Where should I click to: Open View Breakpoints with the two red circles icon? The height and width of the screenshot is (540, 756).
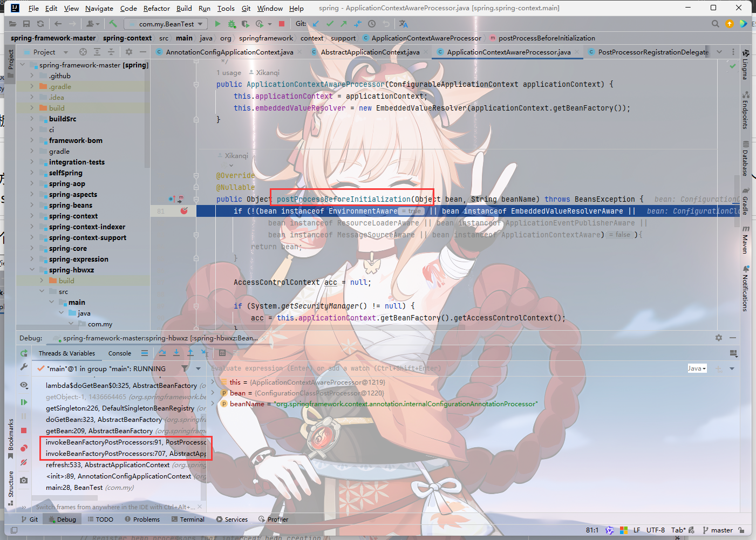tap(24, 448)
